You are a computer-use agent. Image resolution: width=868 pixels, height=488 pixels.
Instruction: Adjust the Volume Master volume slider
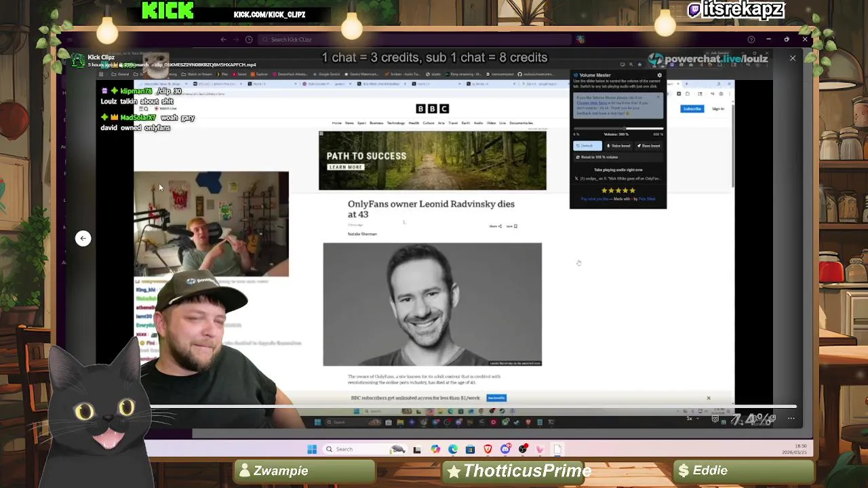click(618, 129)
